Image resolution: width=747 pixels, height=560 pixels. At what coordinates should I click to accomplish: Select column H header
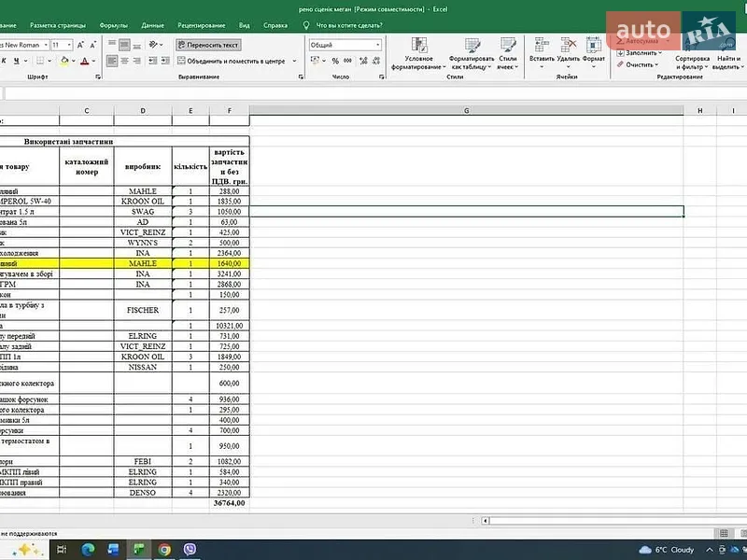[x=699, y=110]
